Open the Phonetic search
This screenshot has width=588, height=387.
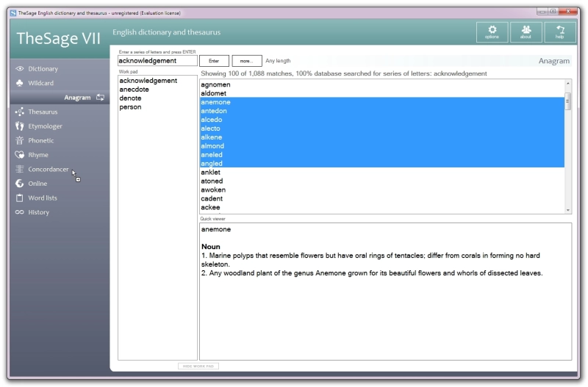coord(41,140)
